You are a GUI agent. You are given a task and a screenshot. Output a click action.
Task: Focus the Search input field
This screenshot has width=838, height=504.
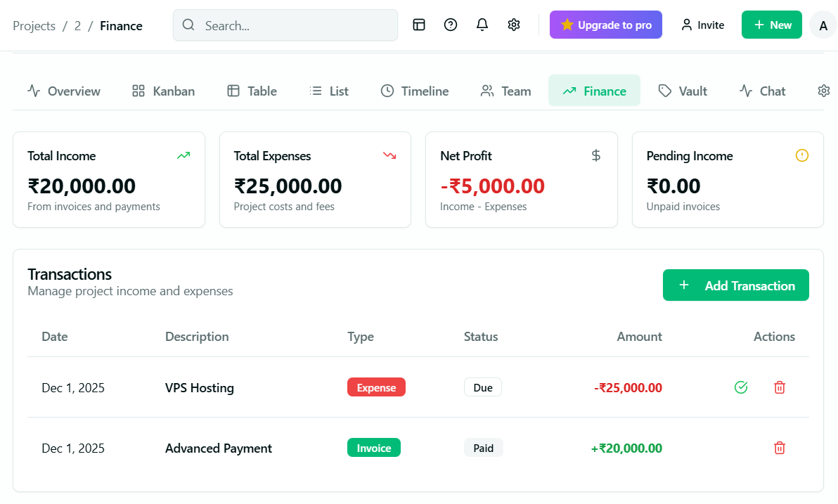[x=295, y=25]
